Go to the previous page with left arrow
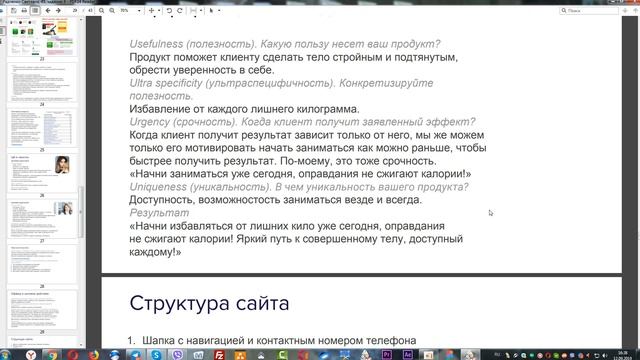This screenshot has width=640, height=360. pos(48,11)
